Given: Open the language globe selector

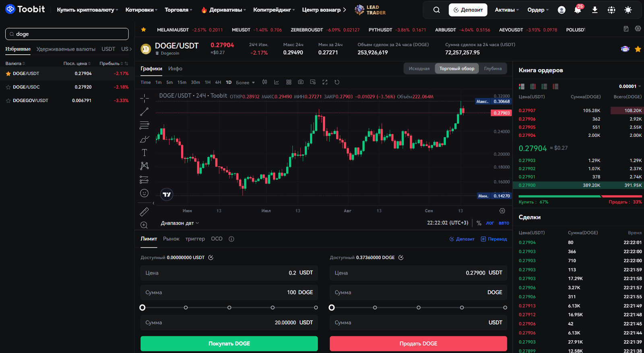Looking at the screenshot, I should tap(611, 10).
